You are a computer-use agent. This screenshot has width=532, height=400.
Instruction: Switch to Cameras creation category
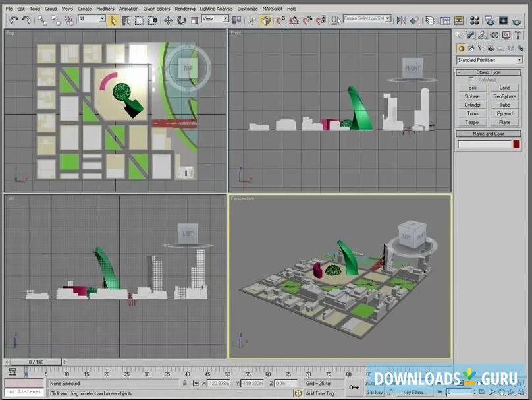491,48
